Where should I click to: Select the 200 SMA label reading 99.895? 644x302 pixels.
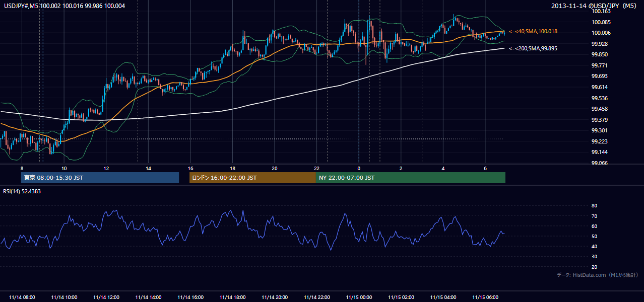(x=533, y=48)
